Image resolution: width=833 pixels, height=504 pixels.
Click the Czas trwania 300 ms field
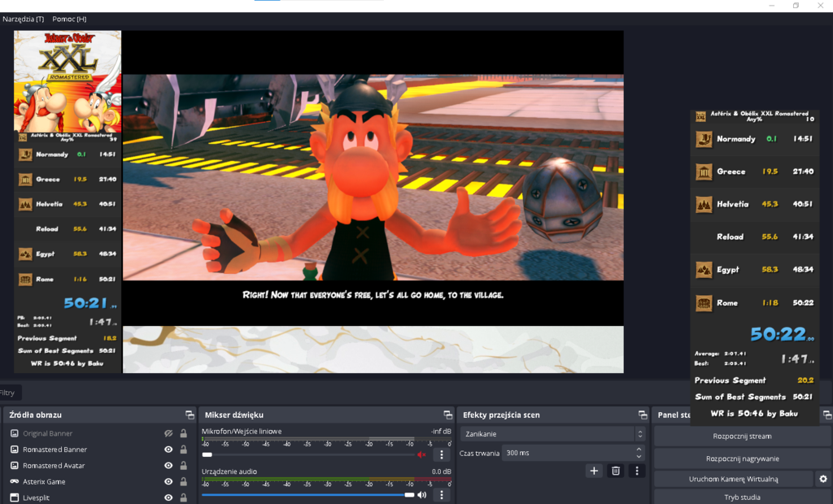[574, 453]
